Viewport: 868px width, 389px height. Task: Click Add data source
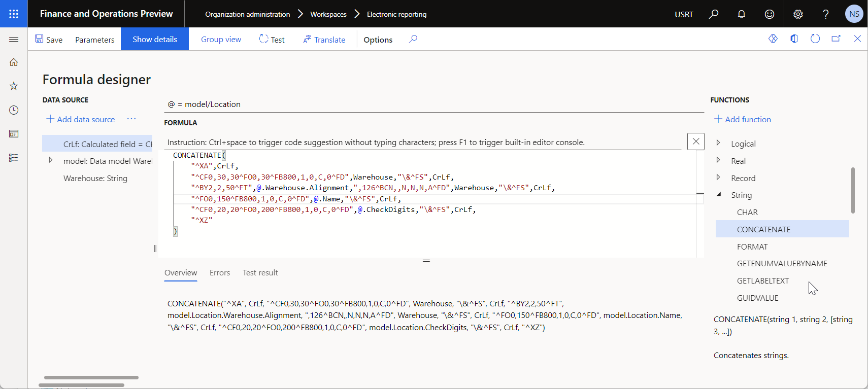81,119
